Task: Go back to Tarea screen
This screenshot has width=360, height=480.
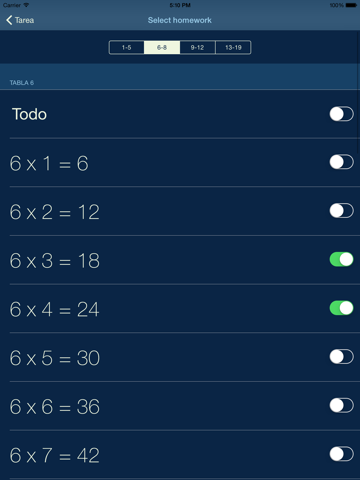Action: (20, 20)
